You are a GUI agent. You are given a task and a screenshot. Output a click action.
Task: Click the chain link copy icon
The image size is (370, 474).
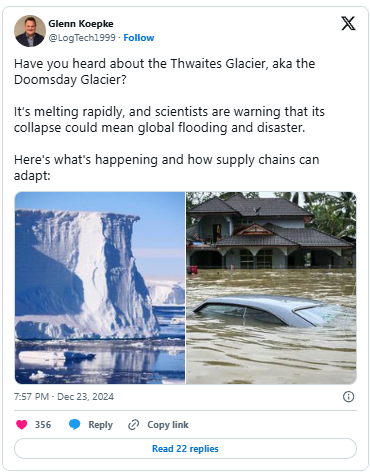[133, 425]
